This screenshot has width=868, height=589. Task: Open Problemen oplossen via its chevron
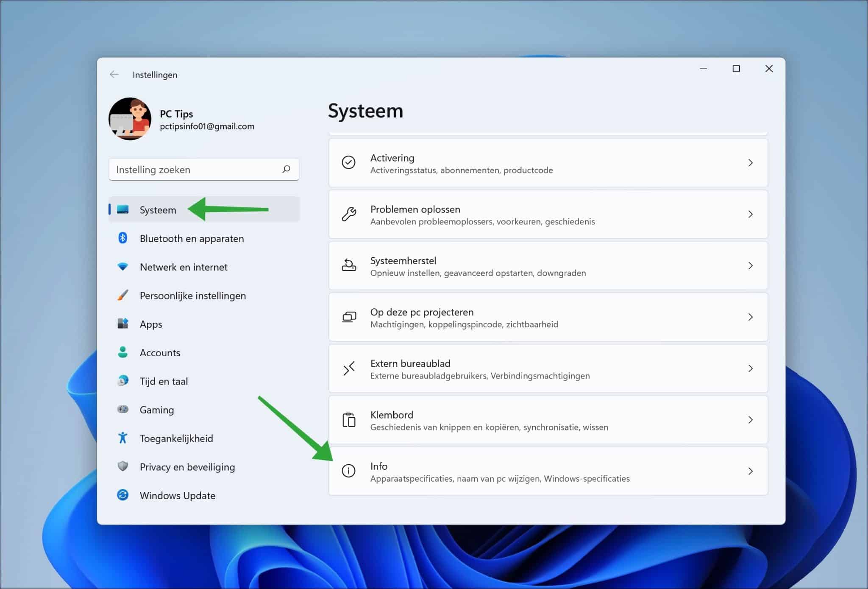coord(751,215)
